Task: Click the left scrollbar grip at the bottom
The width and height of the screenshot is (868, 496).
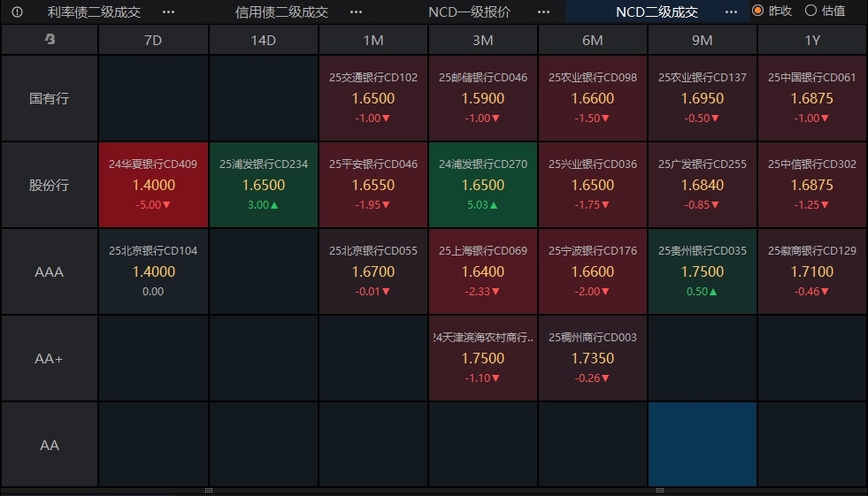Action: (x=209, y=491)
